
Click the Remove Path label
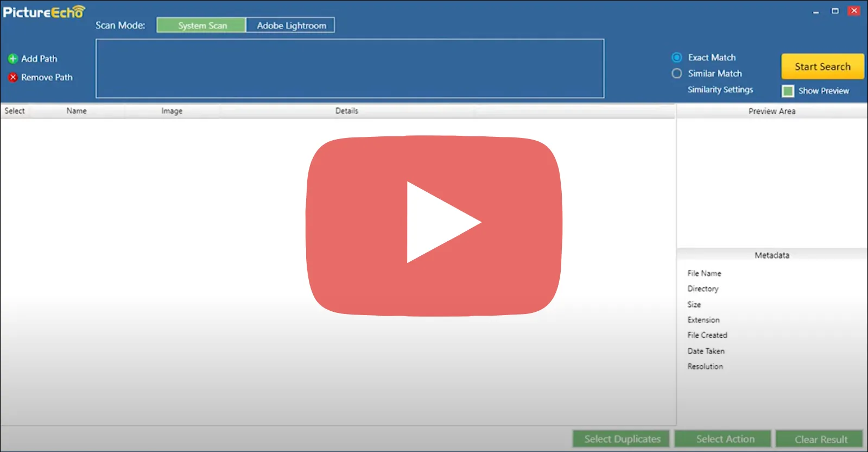pos(47,78)
